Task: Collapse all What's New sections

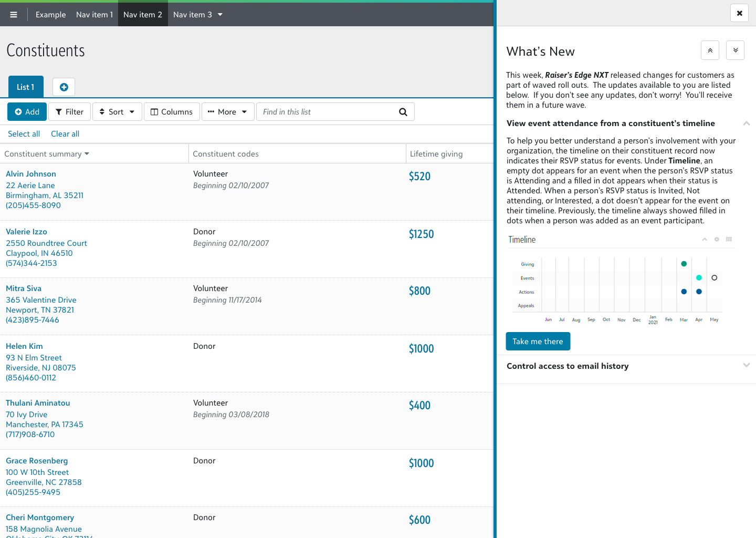Action: click(x=710, y=50)
